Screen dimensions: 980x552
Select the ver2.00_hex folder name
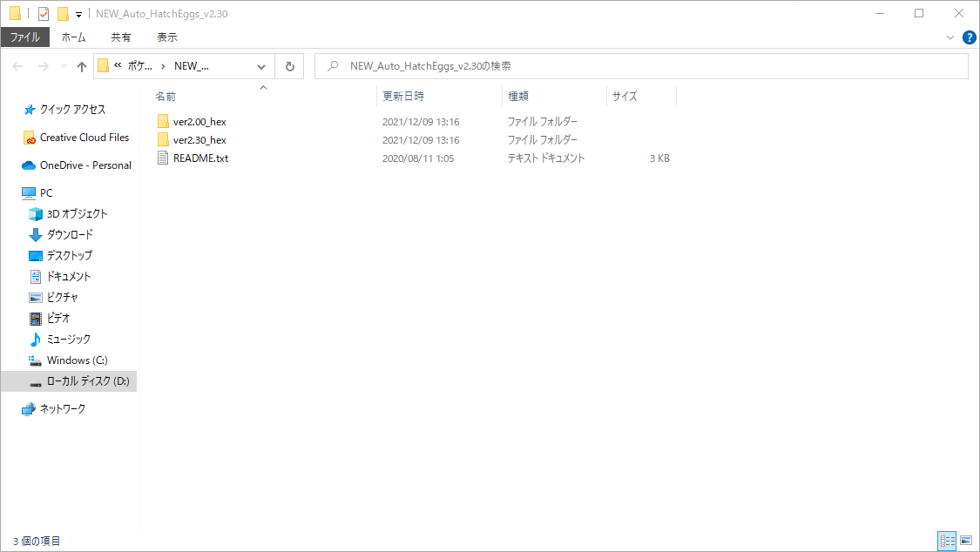tap(199, 122)
